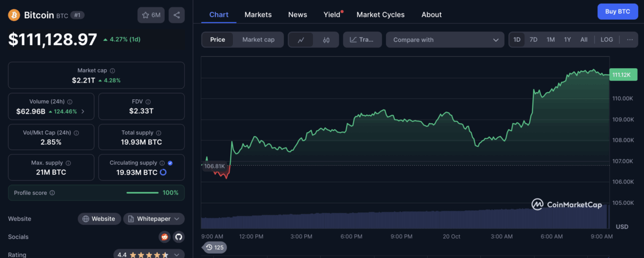Click Market cap info icon

112,70
